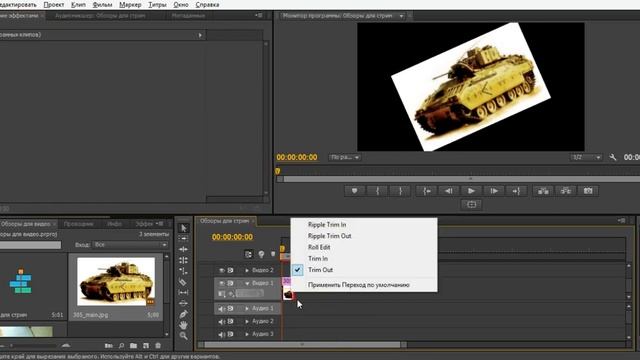Expand the Аудио 1 track

247,309
